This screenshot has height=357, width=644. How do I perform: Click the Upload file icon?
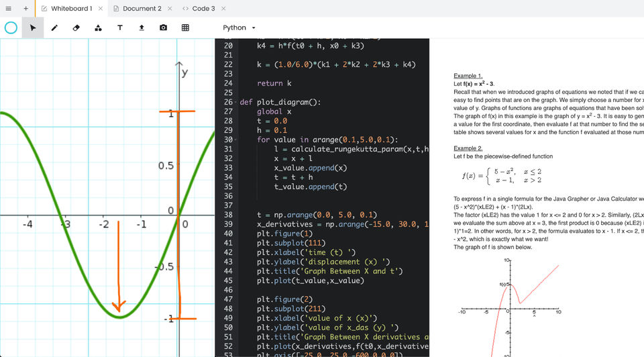(x=142, y=28)
